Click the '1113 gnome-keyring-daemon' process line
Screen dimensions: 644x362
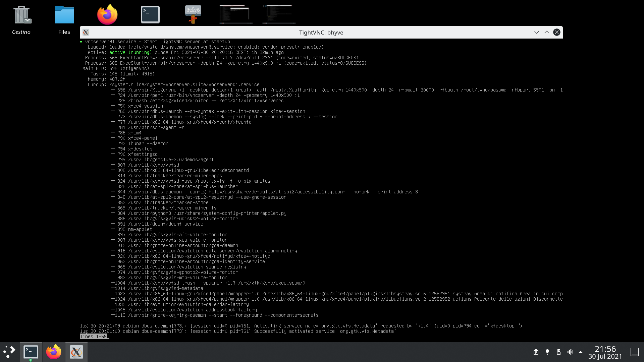[x=217, y=315]
